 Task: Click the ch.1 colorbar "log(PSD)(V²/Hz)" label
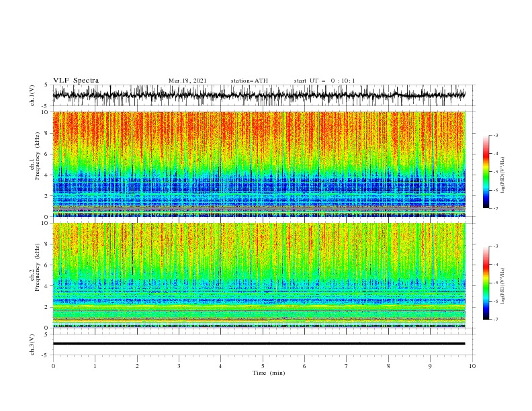click(502, 175)
